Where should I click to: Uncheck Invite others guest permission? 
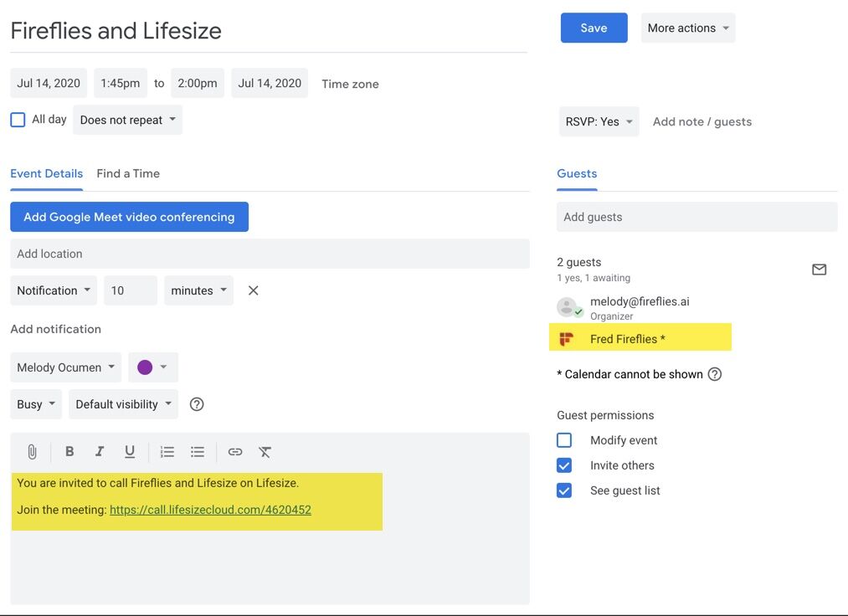pos(564,465)
